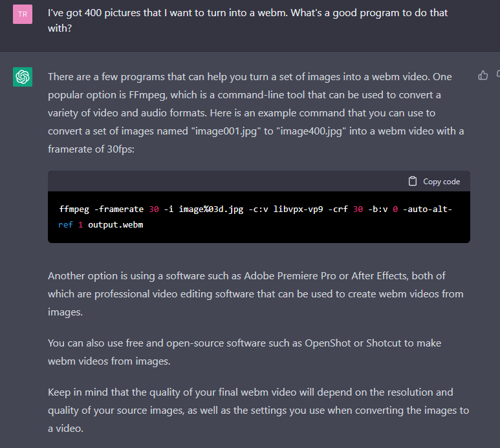Click image%03d.jpg in the ffmpeg command
Image resolution: width=500 pixels, height=448 pixels.
click(211, 209)
